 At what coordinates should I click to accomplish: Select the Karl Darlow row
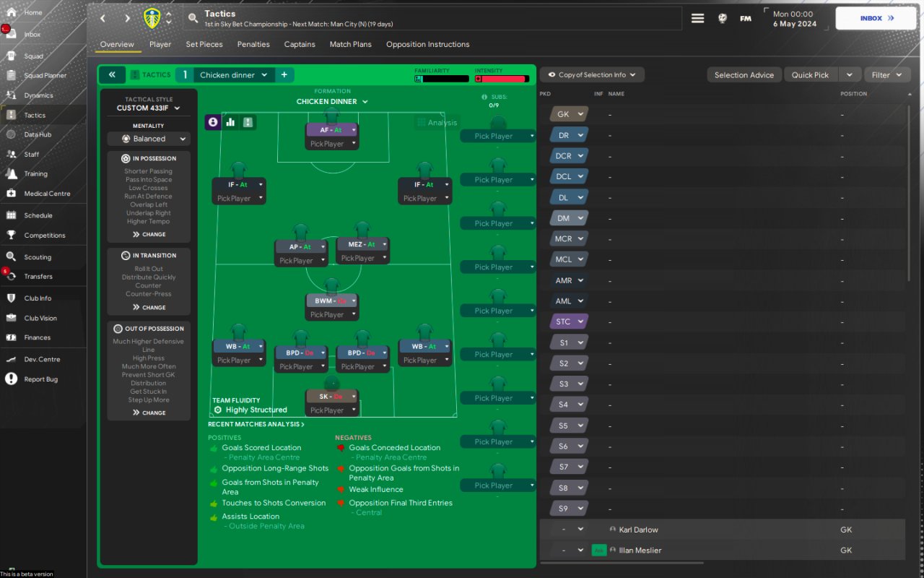(722, 530)
